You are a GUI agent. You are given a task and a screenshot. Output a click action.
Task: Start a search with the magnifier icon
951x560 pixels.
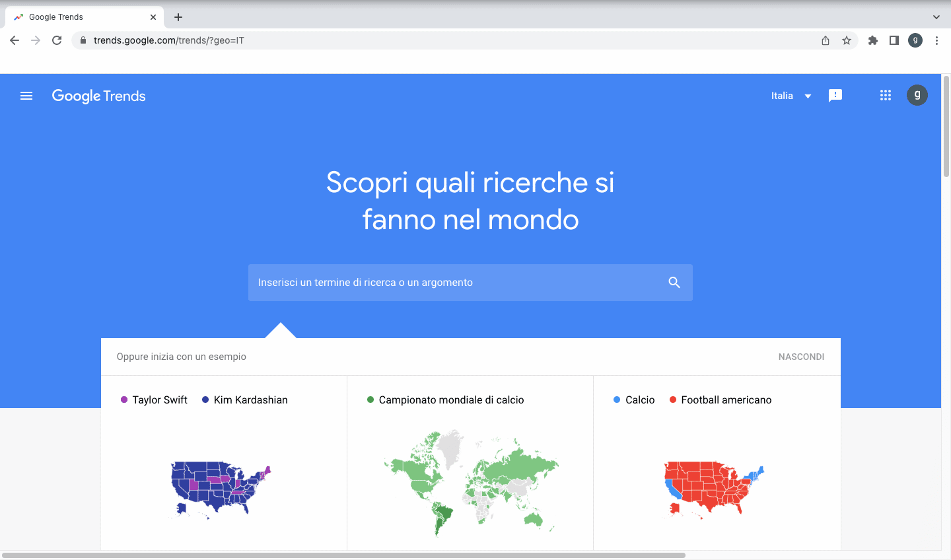(674, 282)
